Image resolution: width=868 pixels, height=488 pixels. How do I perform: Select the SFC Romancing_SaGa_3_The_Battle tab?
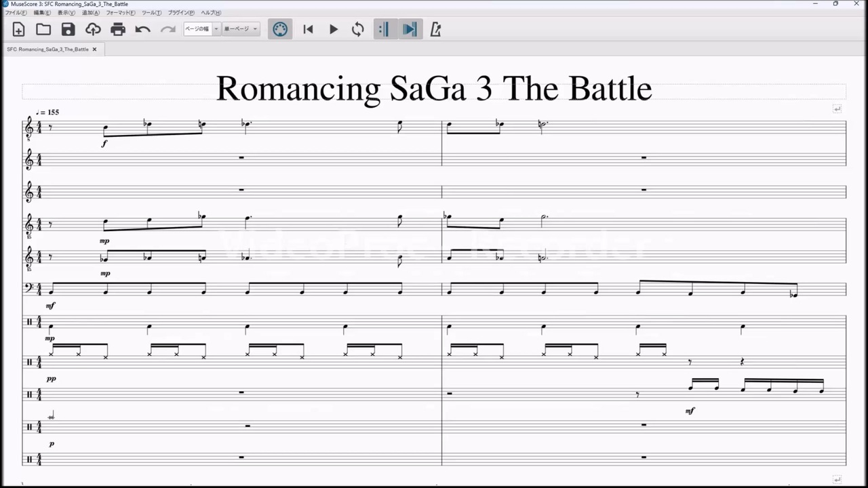pos(47,49)
